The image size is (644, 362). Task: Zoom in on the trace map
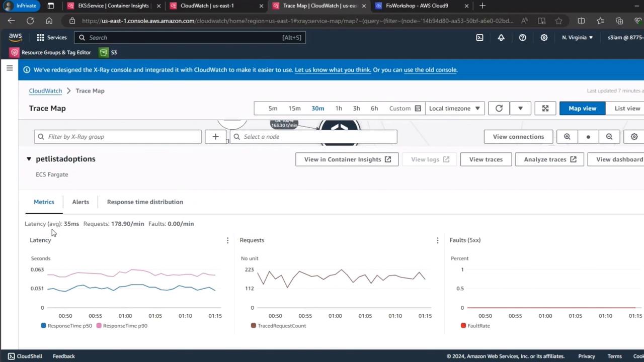[x=567, y=137]
